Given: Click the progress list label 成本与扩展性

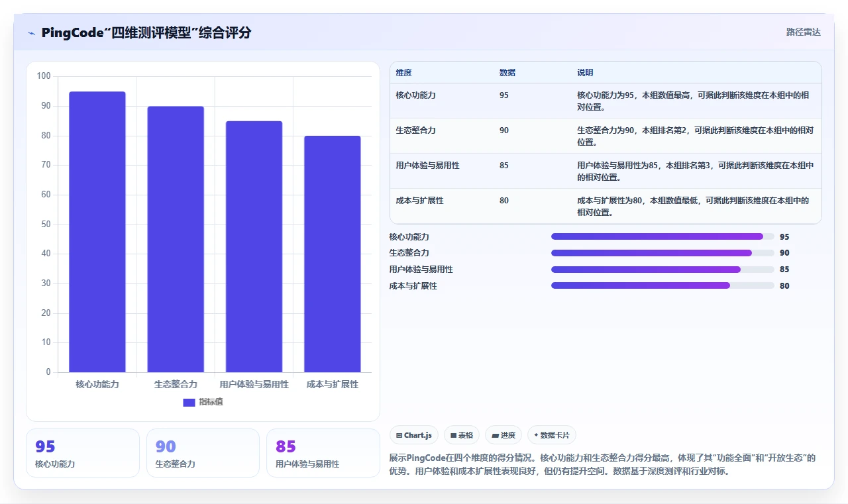Looking at the screenshot, I should pos(413,286).
